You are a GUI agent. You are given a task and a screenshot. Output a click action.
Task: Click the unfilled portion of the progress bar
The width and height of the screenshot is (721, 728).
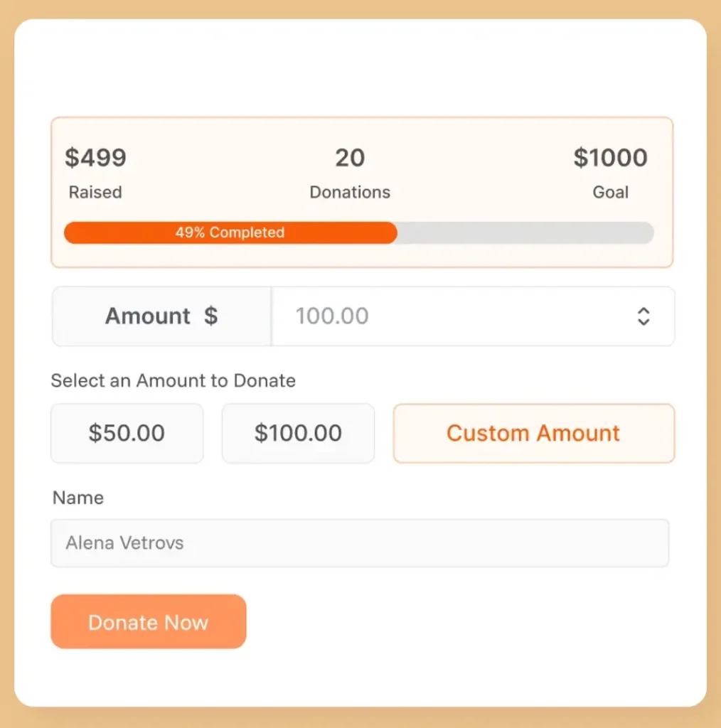coord(526,232)
